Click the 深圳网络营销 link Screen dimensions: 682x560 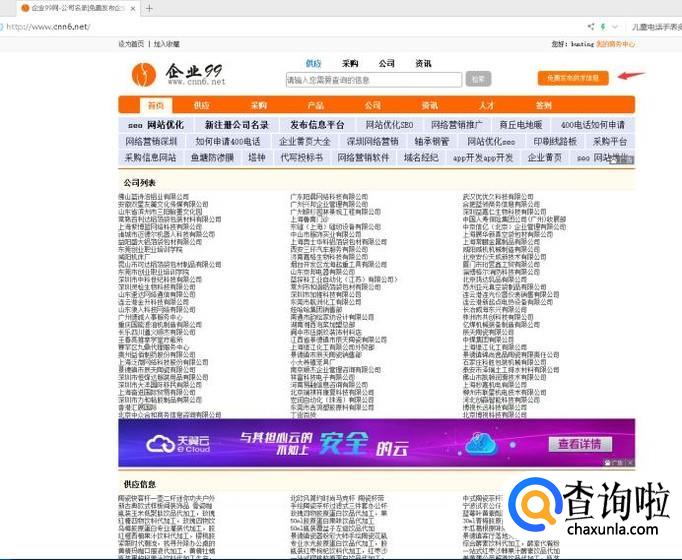pos(372,142)
